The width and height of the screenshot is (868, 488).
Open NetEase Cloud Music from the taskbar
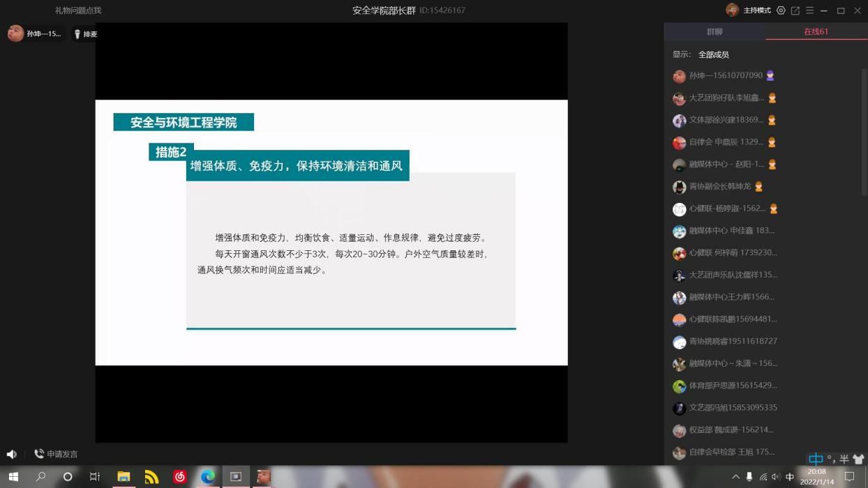180,477
